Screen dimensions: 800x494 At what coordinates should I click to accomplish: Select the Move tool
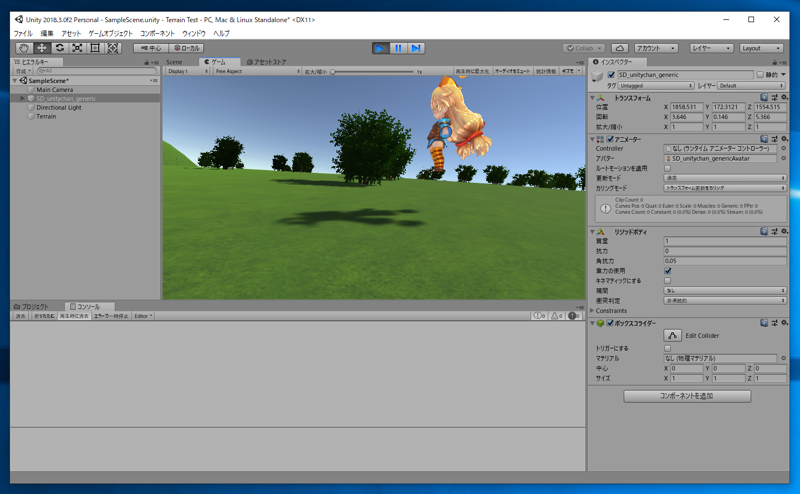(x=42, y=48)
